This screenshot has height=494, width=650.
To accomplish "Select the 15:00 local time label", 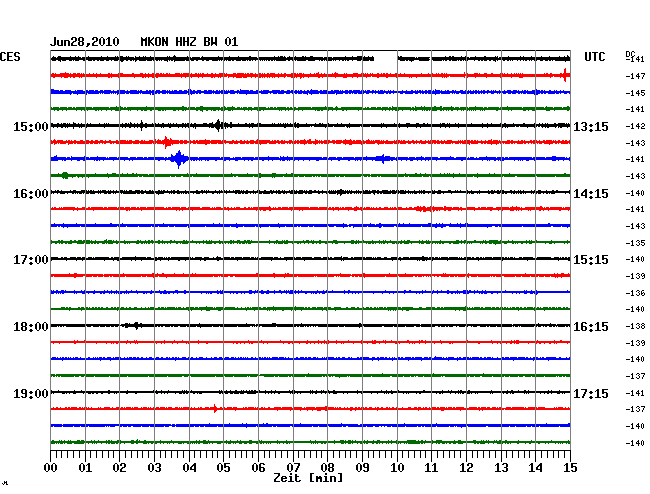I will 31,126.
